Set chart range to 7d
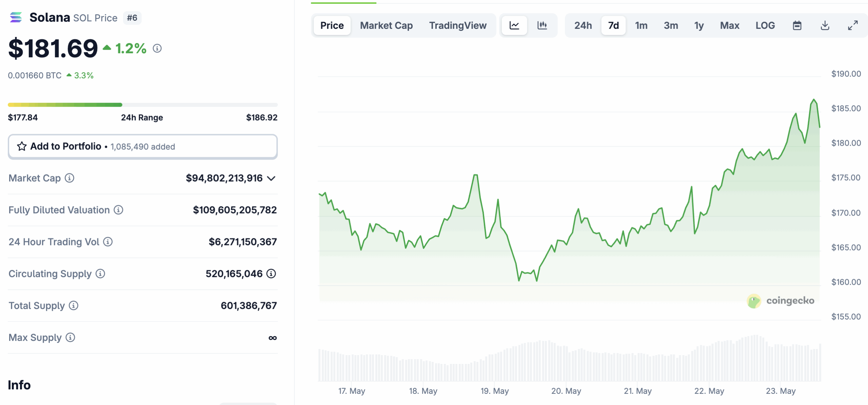This screenshot has width=868, height=405. 613,25
